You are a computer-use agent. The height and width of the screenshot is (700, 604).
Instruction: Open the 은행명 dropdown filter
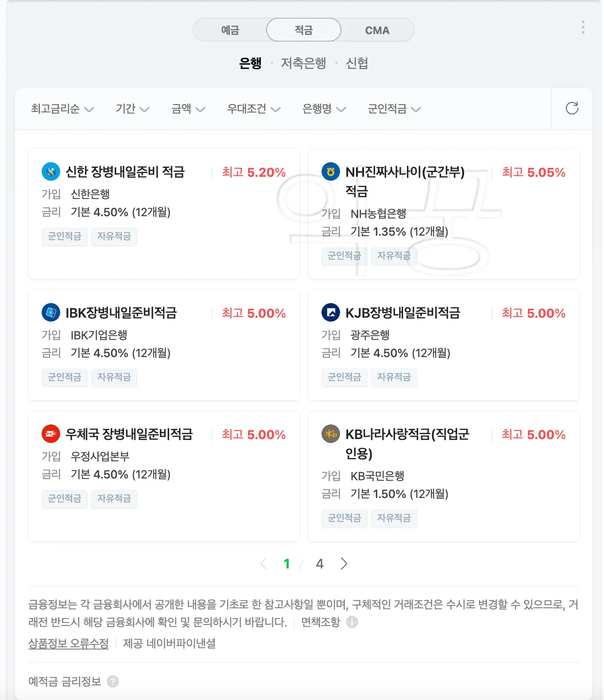coord(324,109)
